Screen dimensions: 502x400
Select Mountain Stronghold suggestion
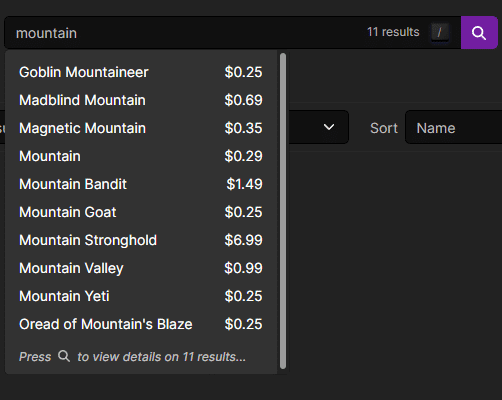click(x=141, y=240)
